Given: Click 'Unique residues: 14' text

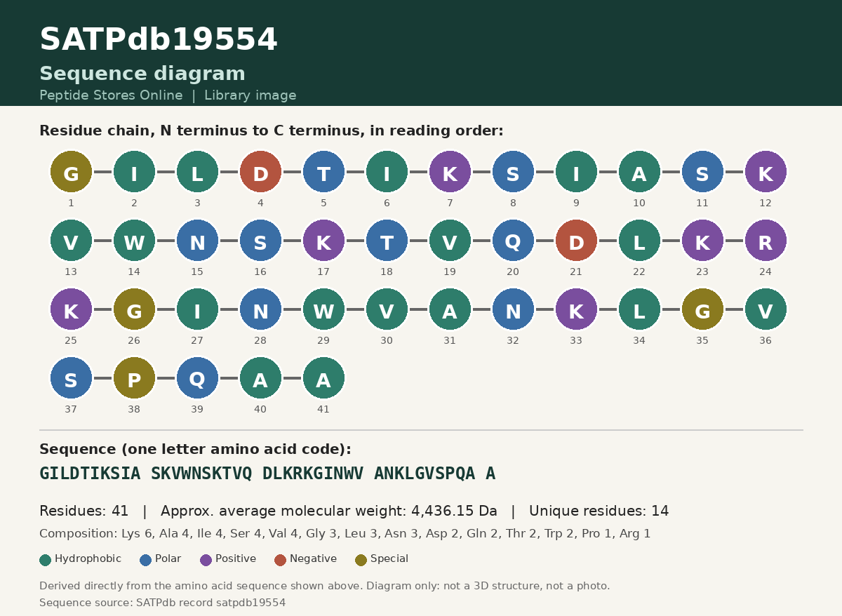Looking at the screenshot, I should 599,511.
